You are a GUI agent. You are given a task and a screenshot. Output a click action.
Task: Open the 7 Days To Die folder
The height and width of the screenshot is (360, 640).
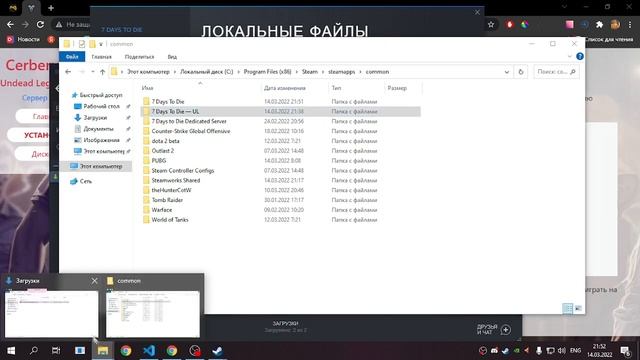tap(168, 102)
